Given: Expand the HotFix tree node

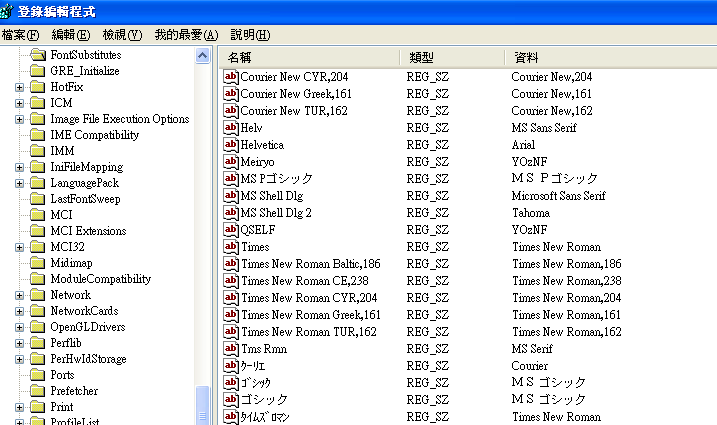Looking at the screenshot, I should (19, 87).
